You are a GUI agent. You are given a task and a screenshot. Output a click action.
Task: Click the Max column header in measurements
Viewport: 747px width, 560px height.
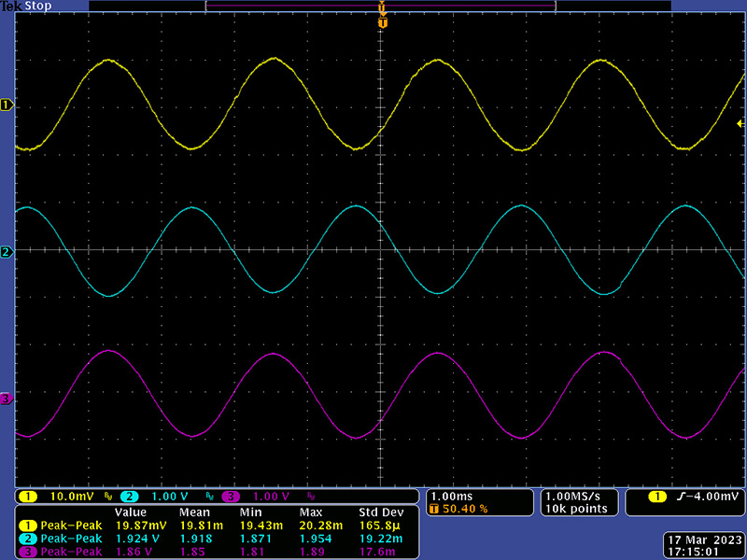pos(311,512)
